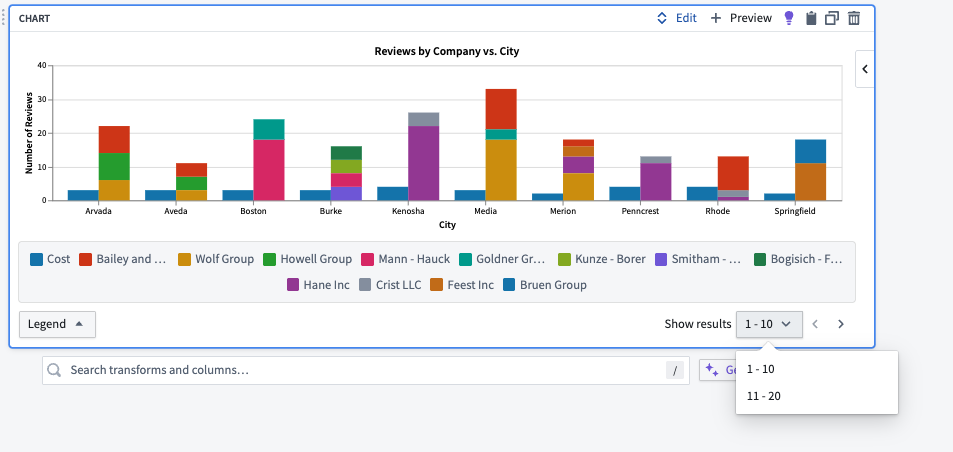Image resolution: width=953 pixels, height=452 pixels.
Task: Click the Edit toggle arrows icon
Action: click(x=662, y=18)
